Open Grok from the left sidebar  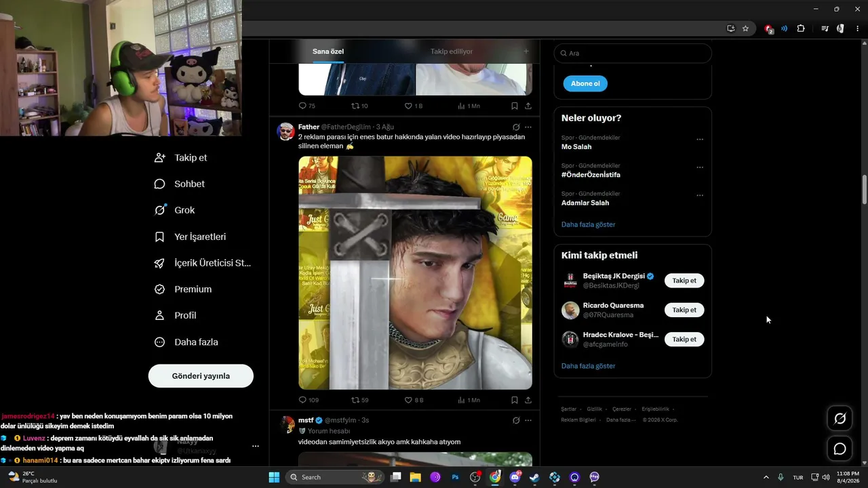point(175,210)
